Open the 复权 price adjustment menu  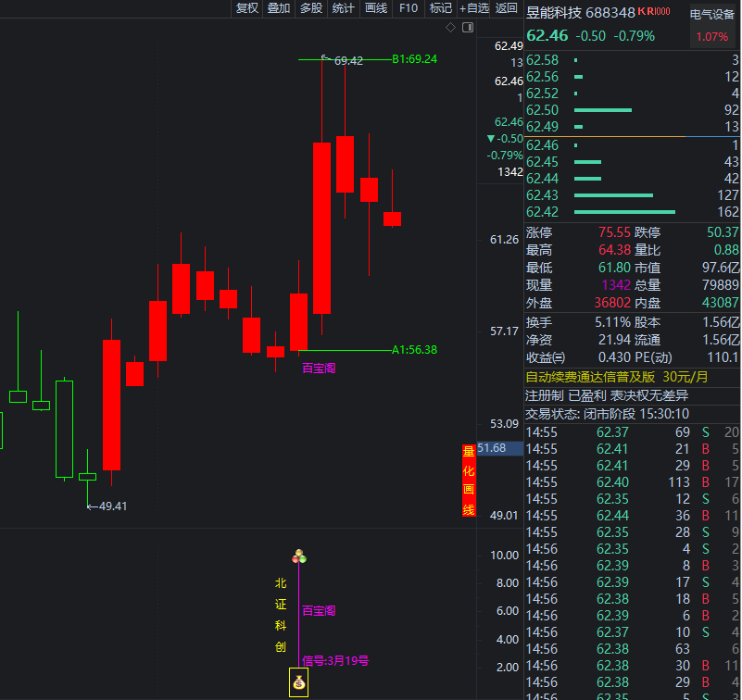247,8
